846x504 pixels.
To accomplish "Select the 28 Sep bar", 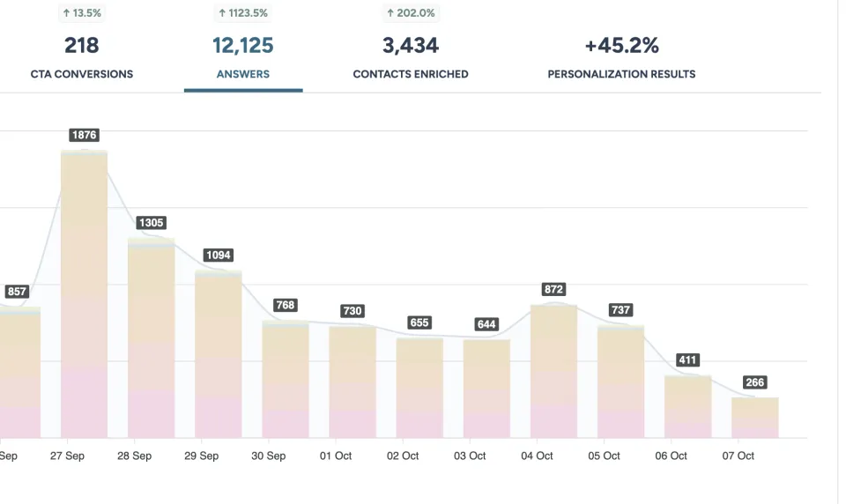I will click(x=151, y=337).
